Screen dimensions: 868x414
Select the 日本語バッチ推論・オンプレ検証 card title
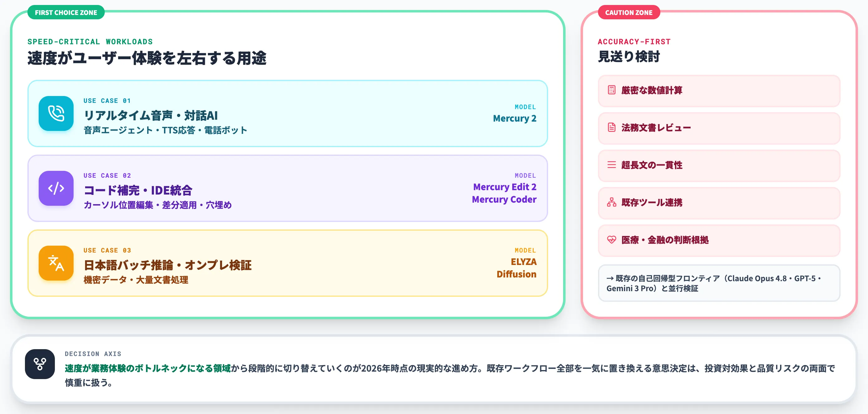point(167,265)
